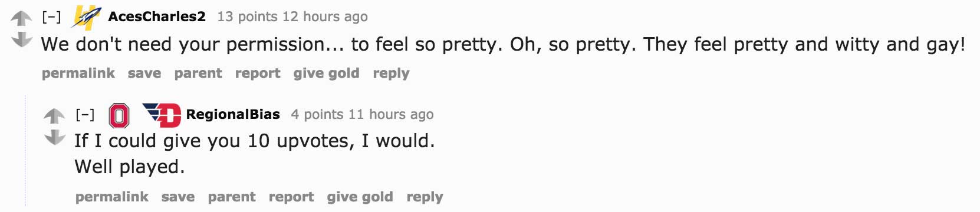Downvote RegionalBias's reply
This screenshot has height=212, width=980.
(x=54, y=137)
